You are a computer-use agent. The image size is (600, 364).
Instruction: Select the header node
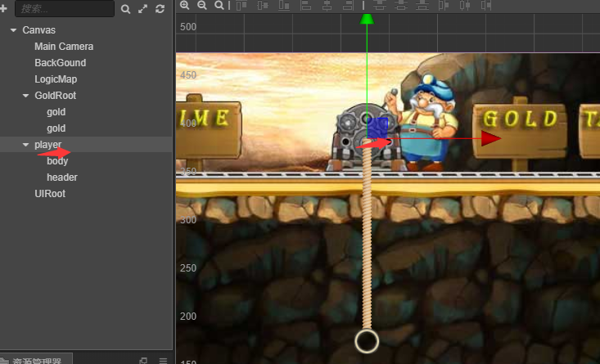(x=62, y=178)
